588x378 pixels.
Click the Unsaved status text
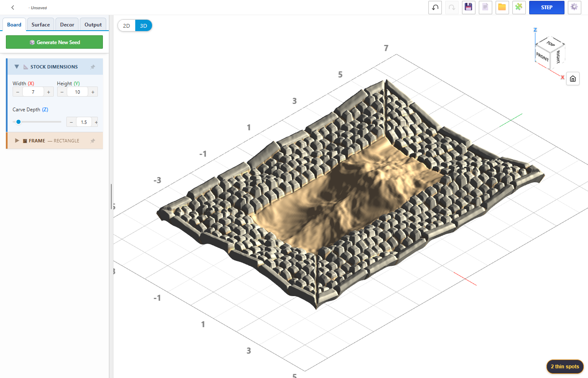(x=39, y=8)
